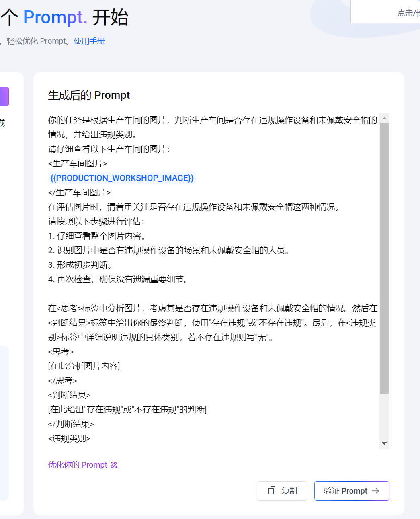Screen dimensions: 420x519
Task: Click the magic pencil icon beside 优化你的 Prompt
Action: [x=114, y=465]
